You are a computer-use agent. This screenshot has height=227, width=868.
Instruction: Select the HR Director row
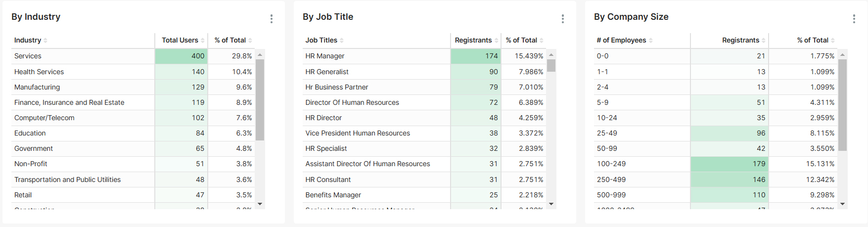(425, 118)
